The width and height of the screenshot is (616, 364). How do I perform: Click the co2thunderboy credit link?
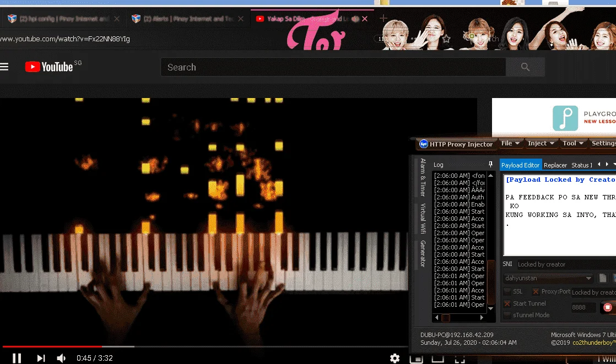coord(594,343)
